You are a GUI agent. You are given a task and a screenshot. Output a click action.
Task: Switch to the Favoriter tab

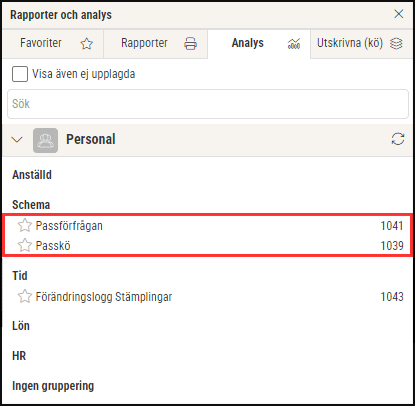53,44
